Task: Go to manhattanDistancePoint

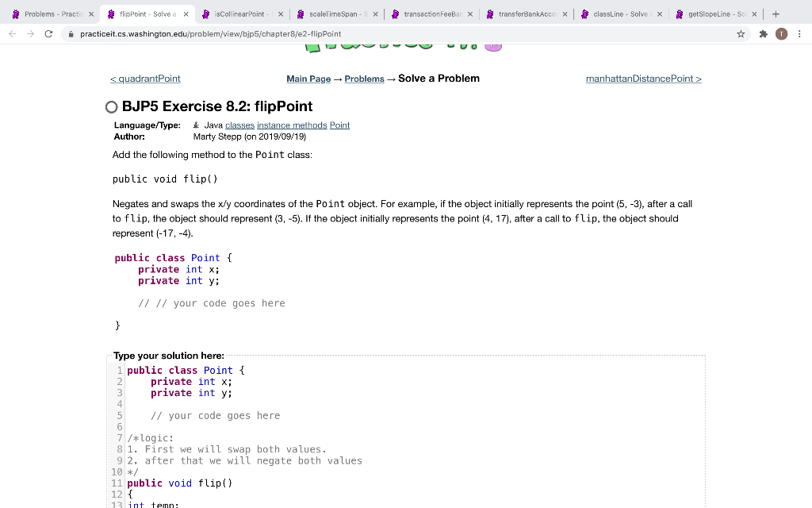Action: [643, 78]
